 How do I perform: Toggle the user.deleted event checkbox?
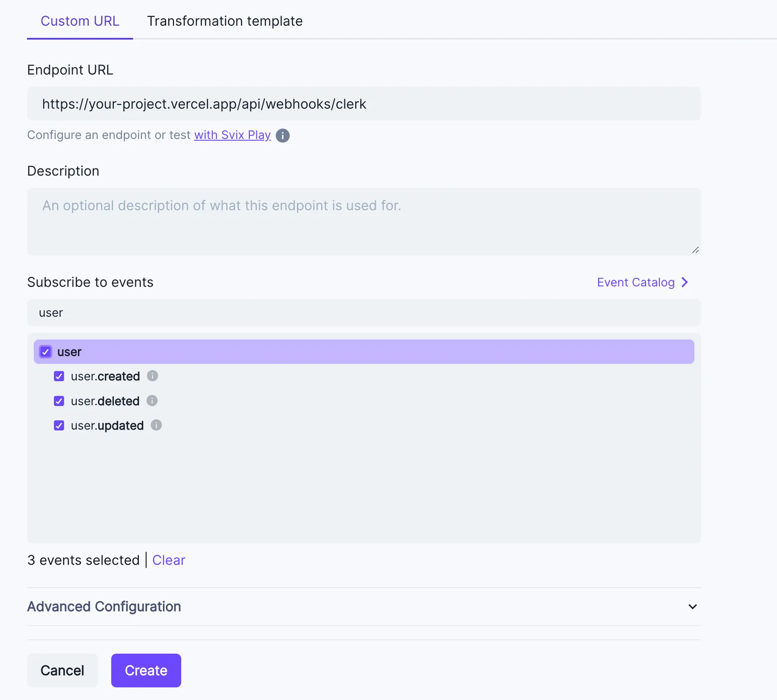coord(59,400)
